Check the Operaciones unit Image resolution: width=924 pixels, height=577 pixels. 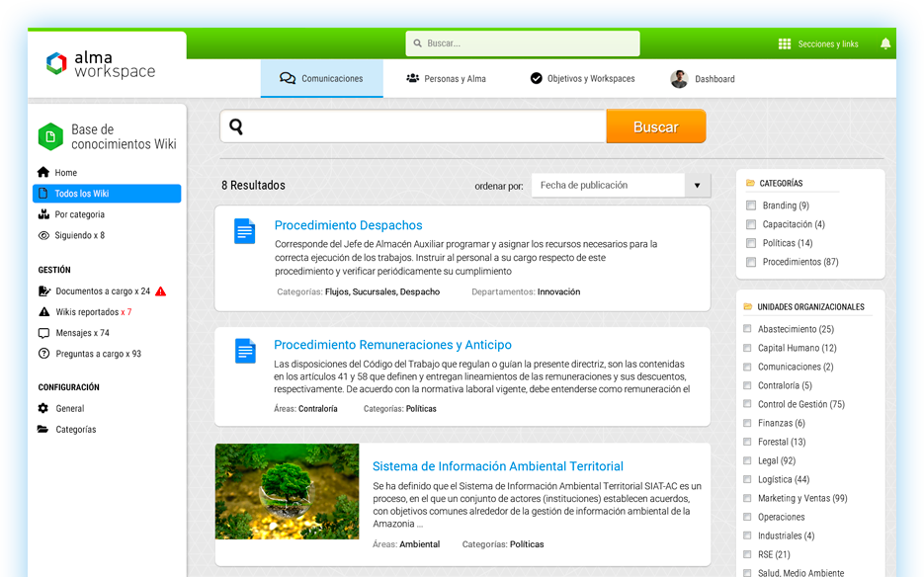747,517
